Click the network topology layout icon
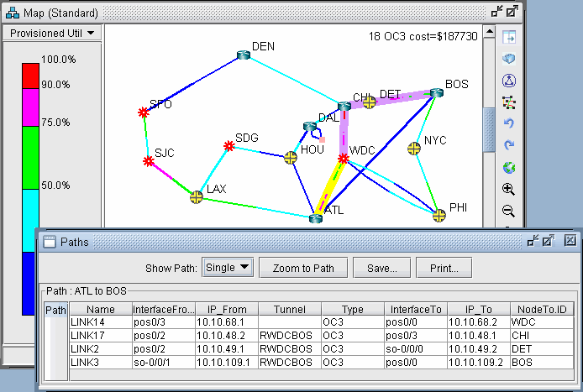 [508, 102]
